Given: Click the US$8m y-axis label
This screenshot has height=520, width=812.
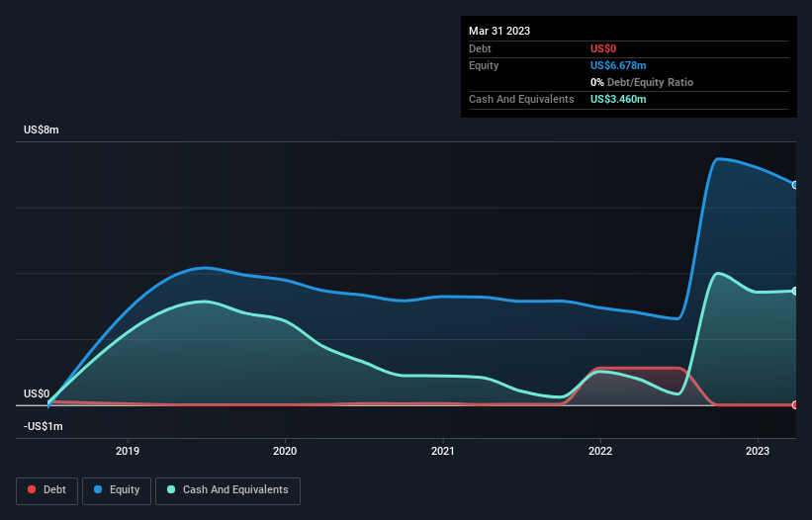Looking at the screenshot, I should [41, 130].
